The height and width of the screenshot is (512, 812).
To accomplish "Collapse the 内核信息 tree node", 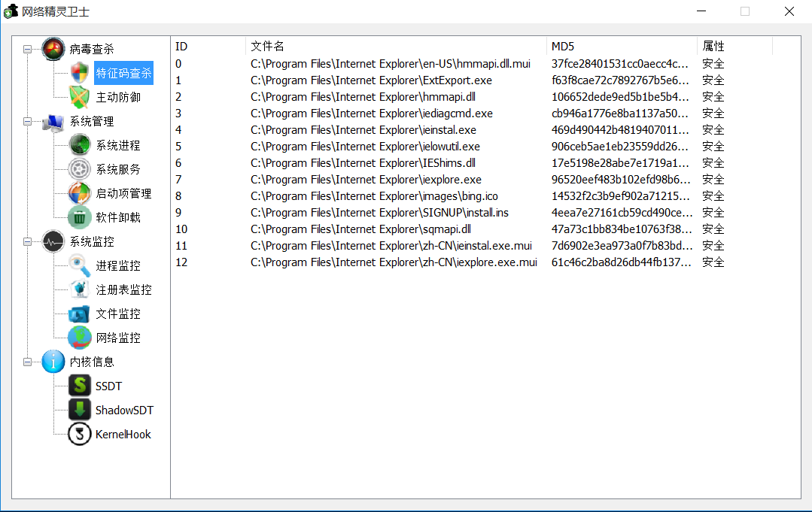I will tap(27, 362).
